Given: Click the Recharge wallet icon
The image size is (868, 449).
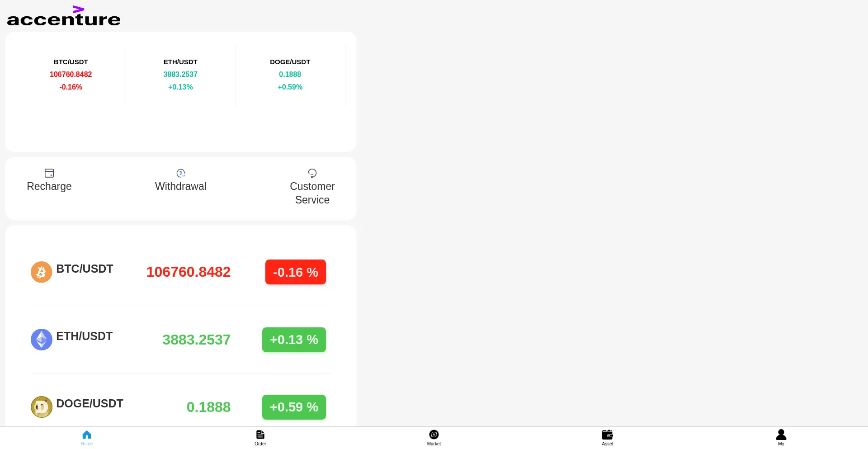Looking at the screenshot, I should coord(49,173).
